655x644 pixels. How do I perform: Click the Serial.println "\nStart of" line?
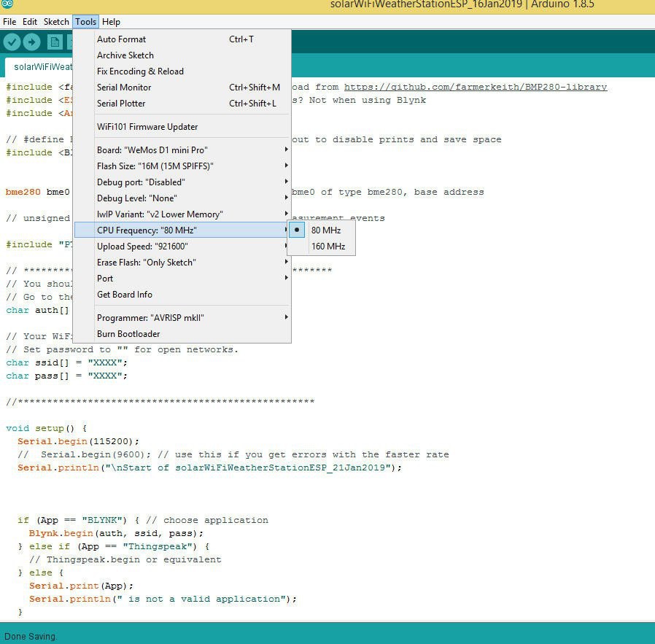209,468
